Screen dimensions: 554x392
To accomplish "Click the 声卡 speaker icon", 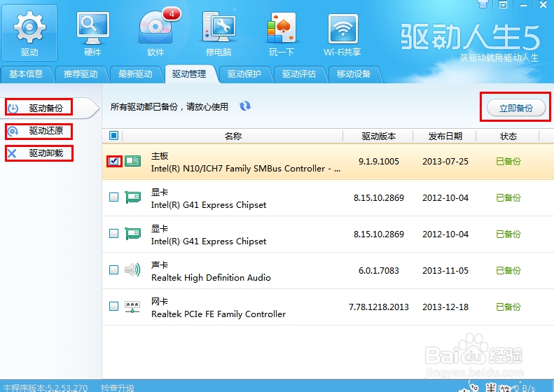I will 133,269.
